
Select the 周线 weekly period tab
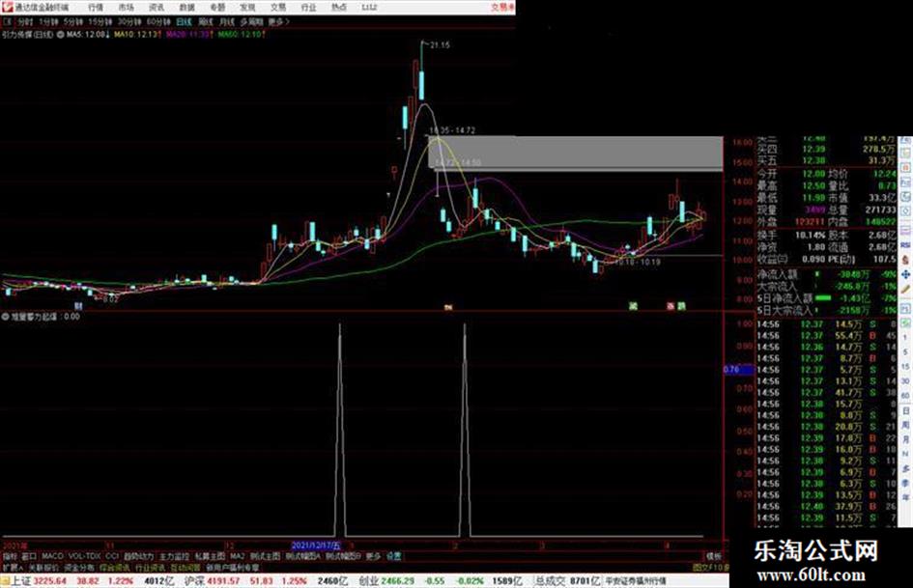click(206, 21)
